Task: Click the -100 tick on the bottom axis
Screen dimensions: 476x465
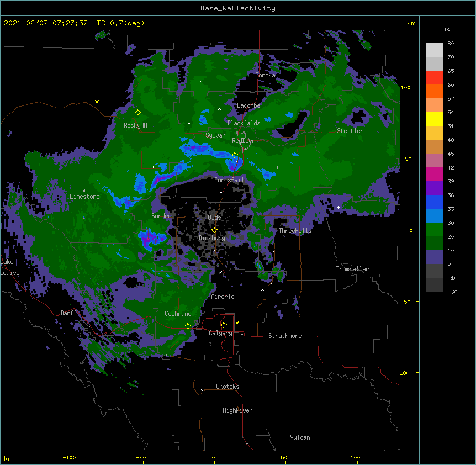Action: 69,457
